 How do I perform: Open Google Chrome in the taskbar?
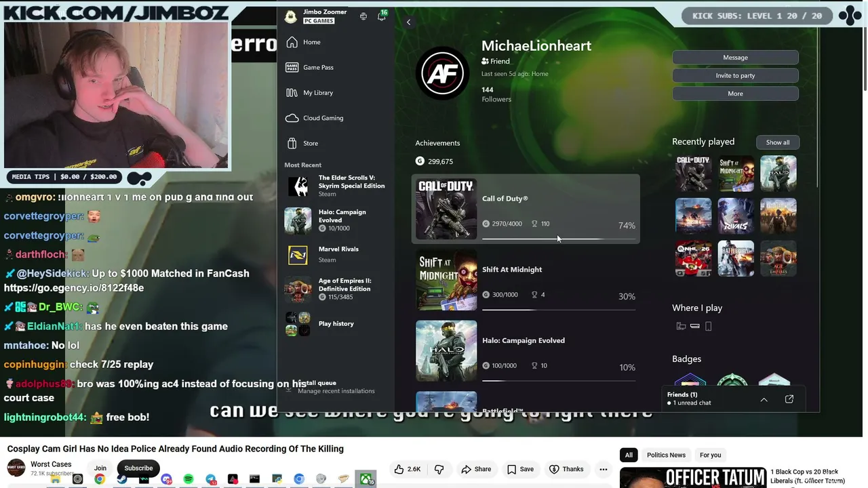tap(100, 480)
